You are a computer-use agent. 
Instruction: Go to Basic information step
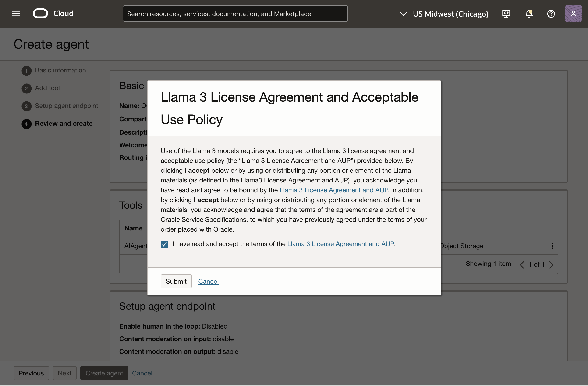click(60, 70)
